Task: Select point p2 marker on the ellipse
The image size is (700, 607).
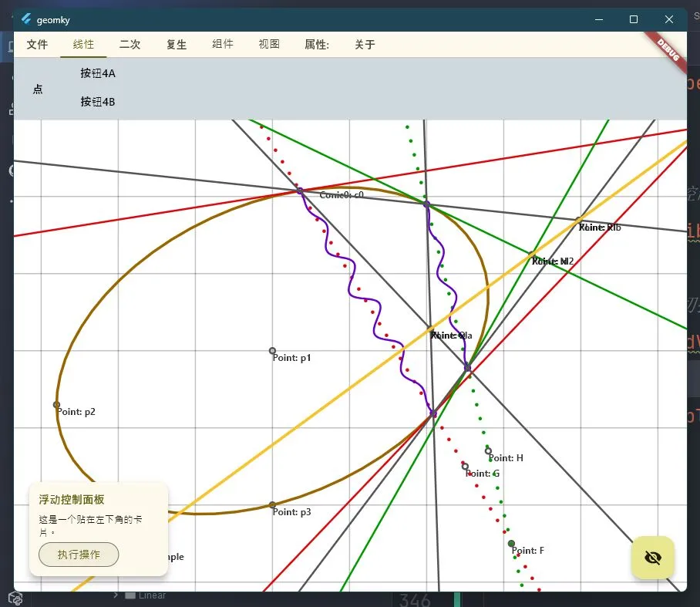Action: [x=56, y=405]
